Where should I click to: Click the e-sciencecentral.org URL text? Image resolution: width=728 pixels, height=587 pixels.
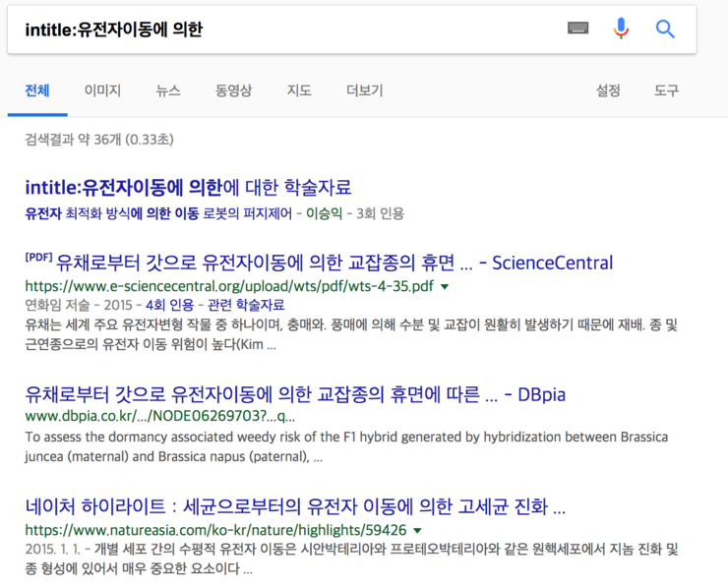tap(229, 286)
